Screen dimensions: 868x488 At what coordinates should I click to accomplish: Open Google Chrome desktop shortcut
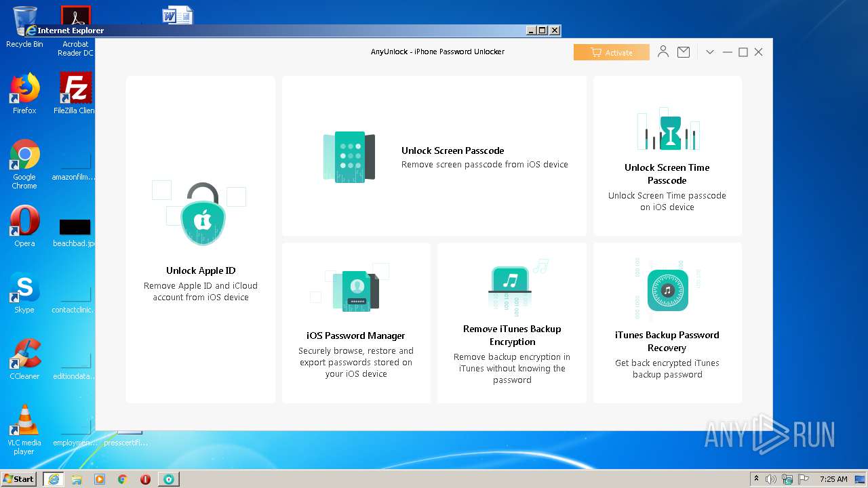tap(24, 164)
